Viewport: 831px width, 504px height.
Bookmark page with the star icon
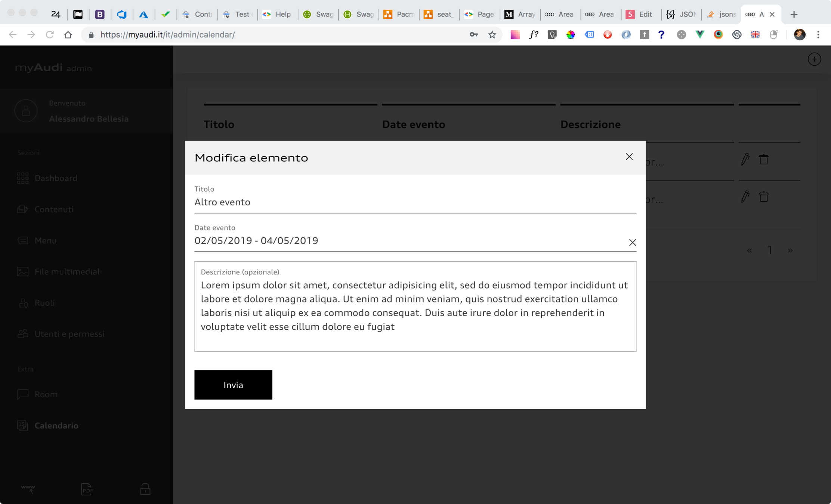(492, 35)
